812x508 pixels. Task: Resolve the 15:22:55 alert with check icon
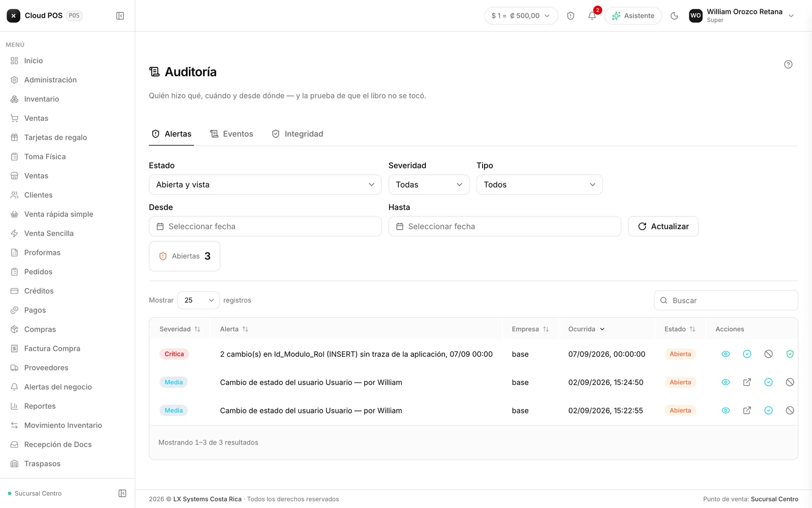(x=768, y=410)
